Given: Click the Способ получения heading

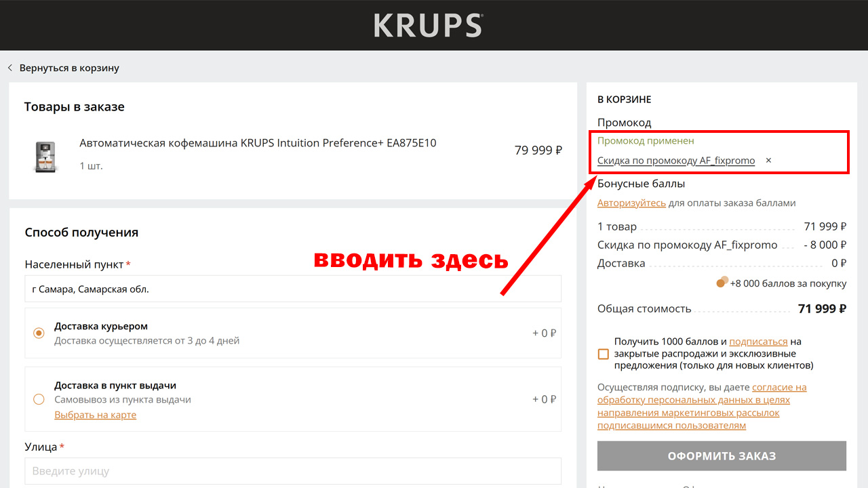Looking at the screenshot, I should click(x=81, y=232).
